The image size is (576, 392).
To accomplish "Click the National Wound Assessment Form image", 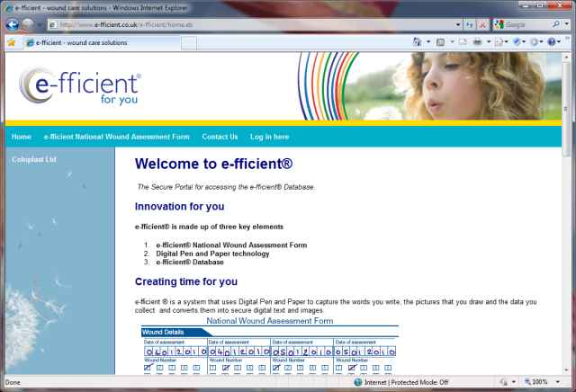I will point(270,345).
